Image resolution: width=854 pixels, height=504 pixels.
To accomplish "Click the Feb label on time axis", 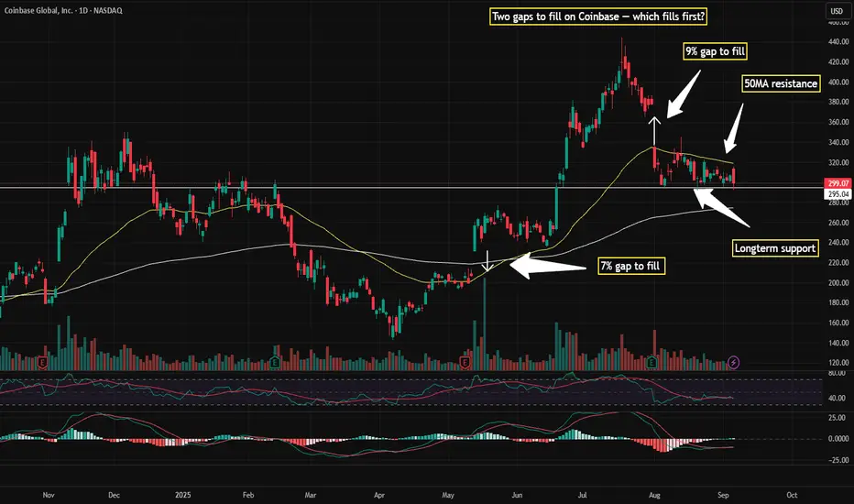I will pos(247,495).
